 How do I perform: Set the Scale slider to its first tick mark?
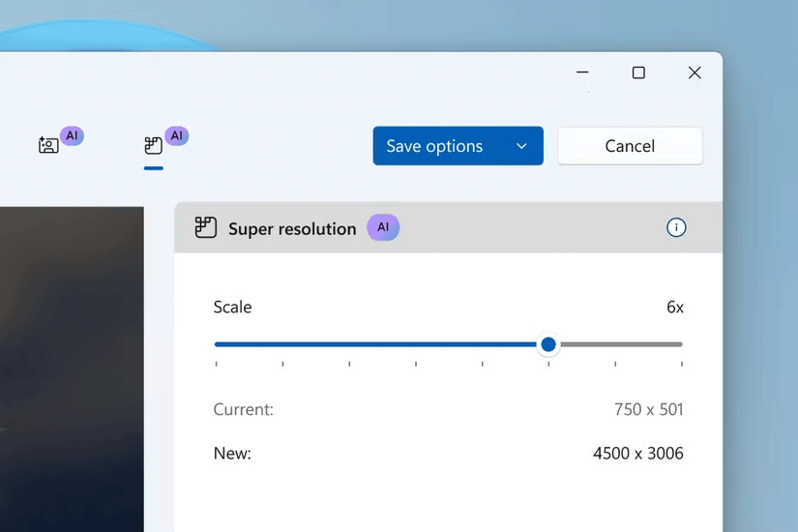[x=216, y=344]
